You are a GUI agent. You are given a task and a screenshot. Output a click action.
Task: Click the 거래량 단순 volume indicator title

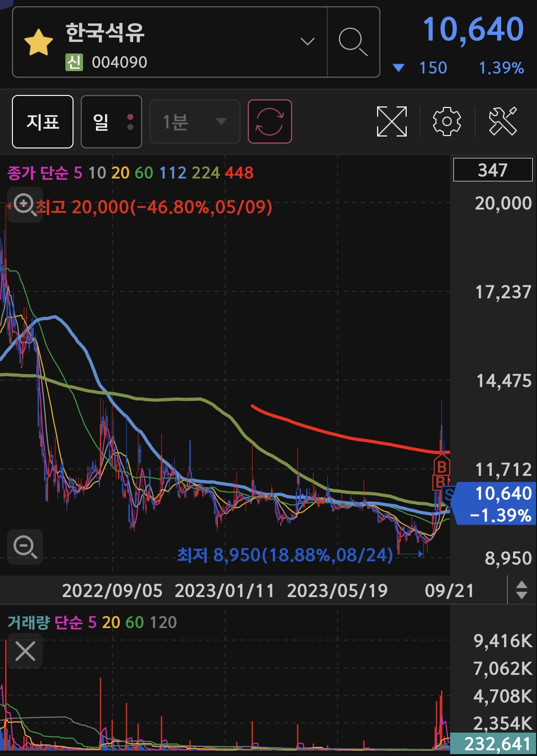45,622
